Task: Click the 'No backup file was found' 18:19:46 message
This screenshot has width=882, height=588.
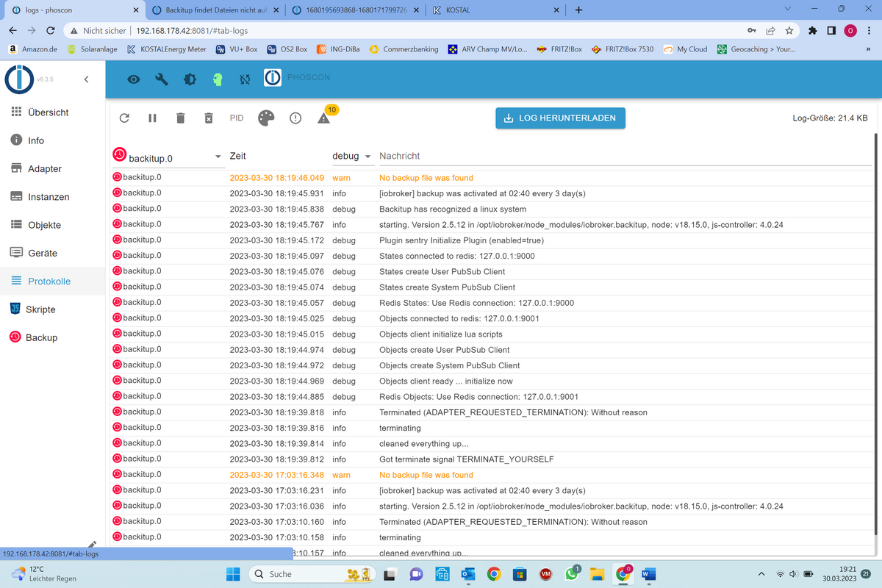Action: (426, 178)
